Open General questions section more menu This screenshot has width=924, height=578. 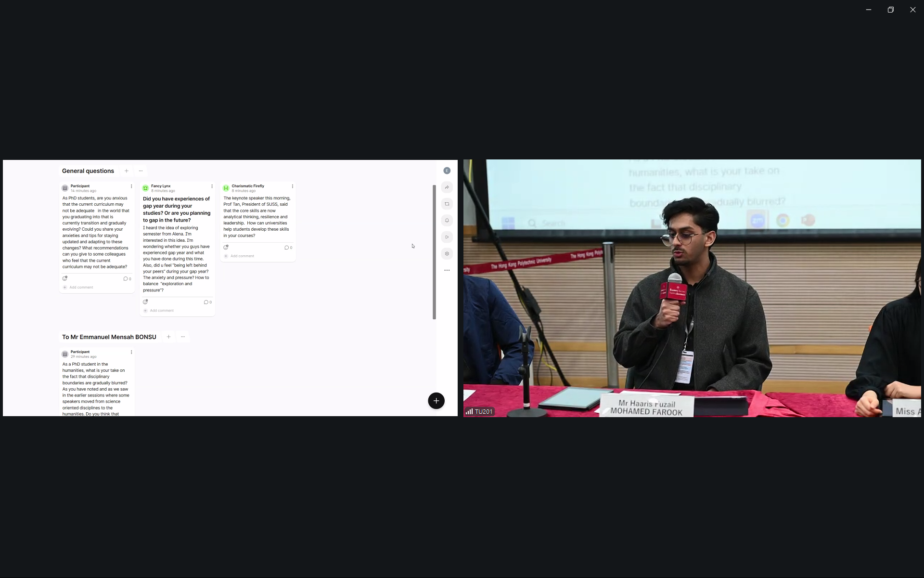(141, 171)
